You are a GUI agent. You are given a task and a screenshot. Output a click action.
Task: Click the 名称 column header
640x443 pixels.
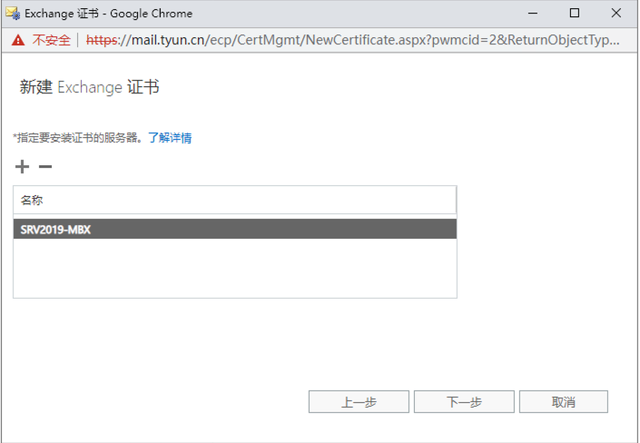(x=235, y=200)
